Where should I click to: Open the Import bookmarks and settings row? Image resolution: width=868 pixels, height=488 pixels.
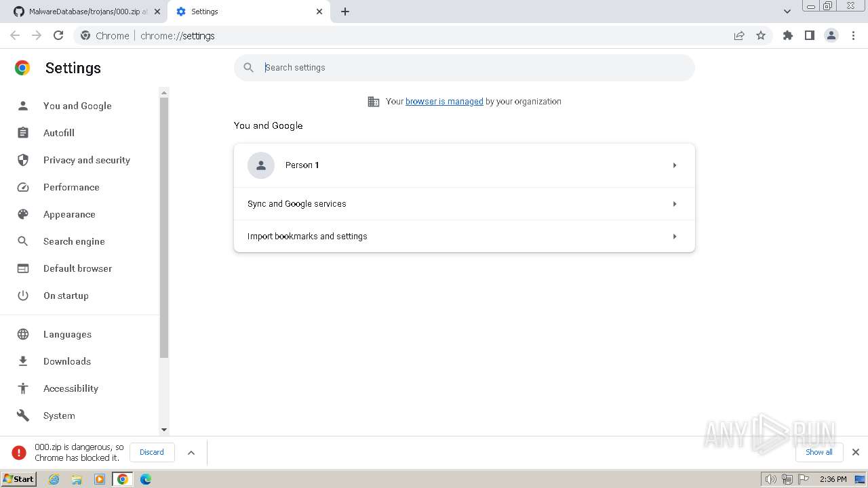465,237
